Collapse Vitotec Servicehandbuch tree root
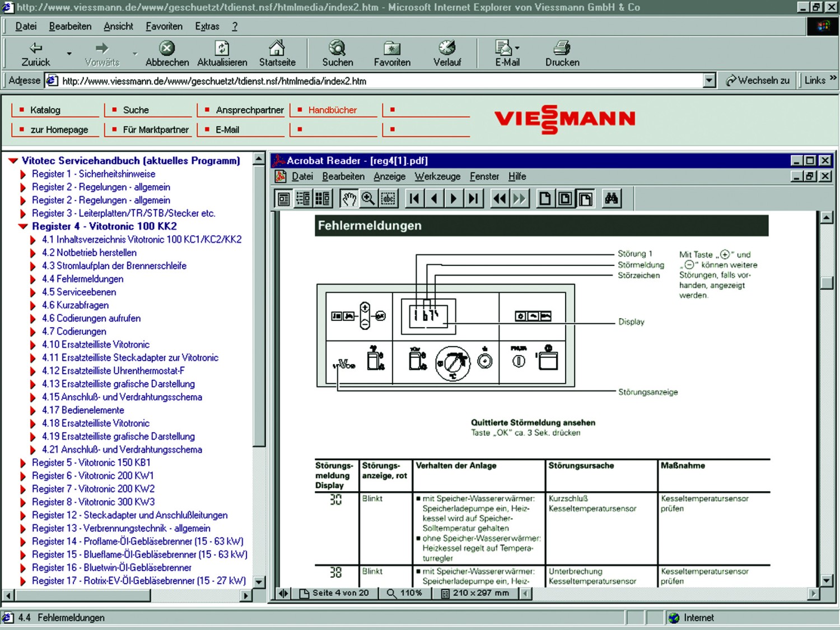The width and height of the screenshot is (840, 630). pyautogui.click(x=13, y=161)
